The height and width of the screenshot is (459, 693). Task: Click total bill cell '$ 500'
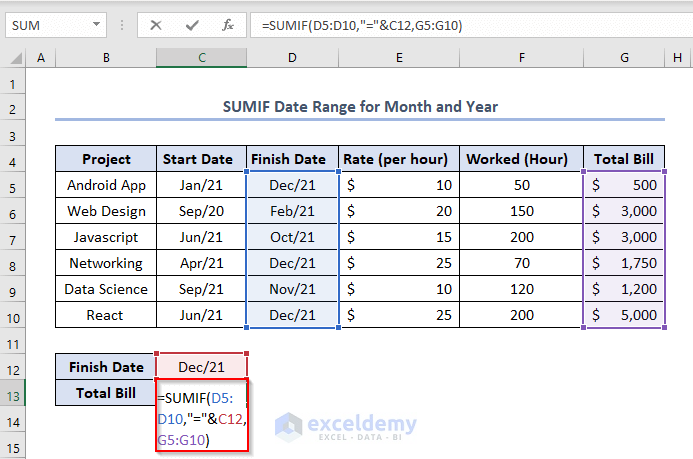click(624, 185)
